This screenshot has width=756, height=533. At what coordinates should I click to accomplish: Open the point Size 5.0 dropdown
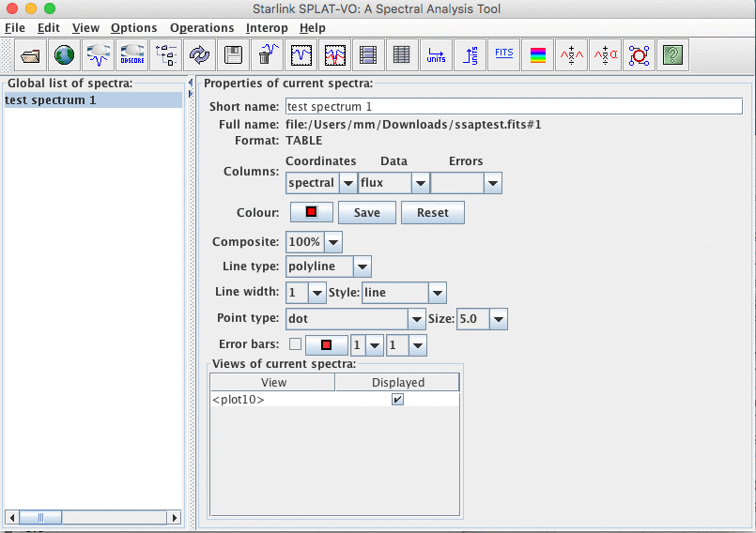click(x=499, y=319)
